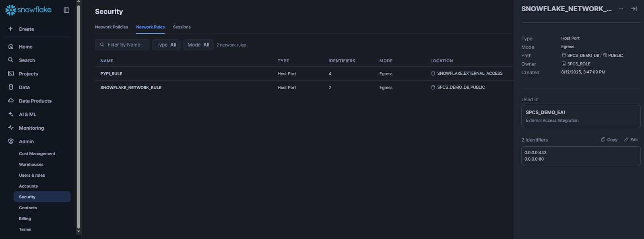Click the 8/12/2025, 3:47:09 PM created value
Image resolution: width=644 pixels, height=239 pixels.
tap(583, 72)
